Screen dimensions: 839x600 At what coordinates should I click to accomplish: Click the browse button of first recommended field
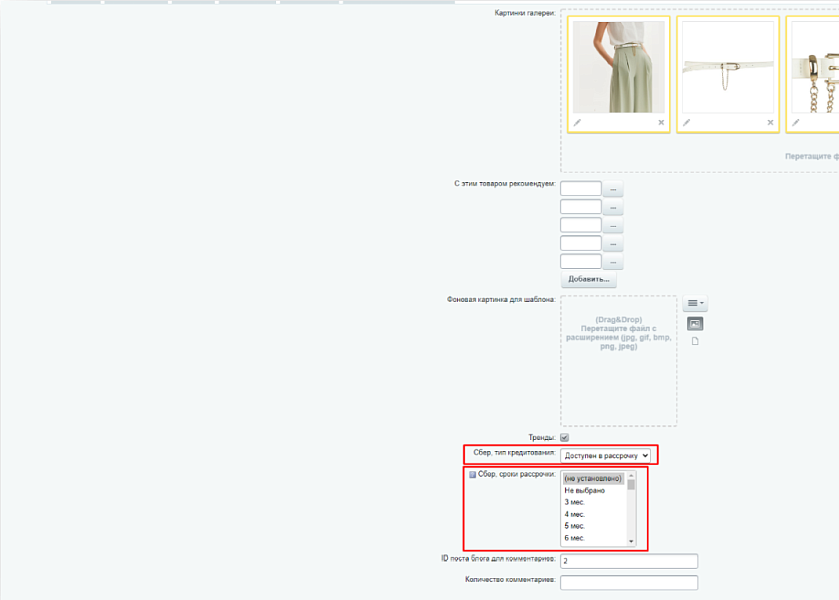tap(613, 189)
